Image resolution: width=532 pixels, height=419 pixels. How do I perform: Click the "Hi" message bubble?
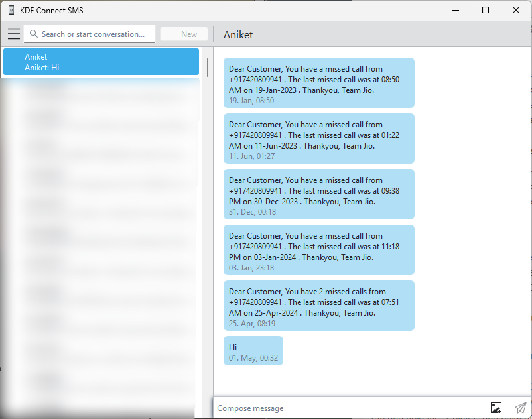pyautogui.click(x=253, y=351)
